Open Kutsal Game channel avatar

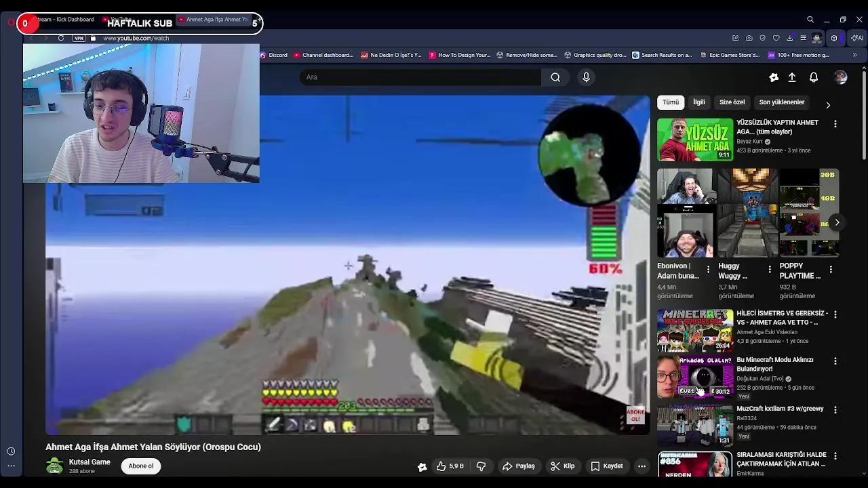pyautogui.click(x=54, y=466)
